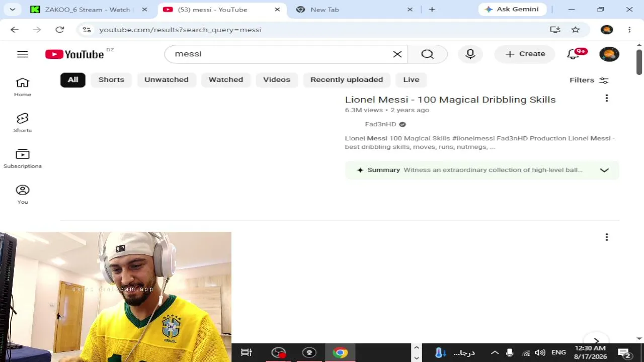Open the Chrome profile avatar
The image size is (644, 362).
(607, 30)
